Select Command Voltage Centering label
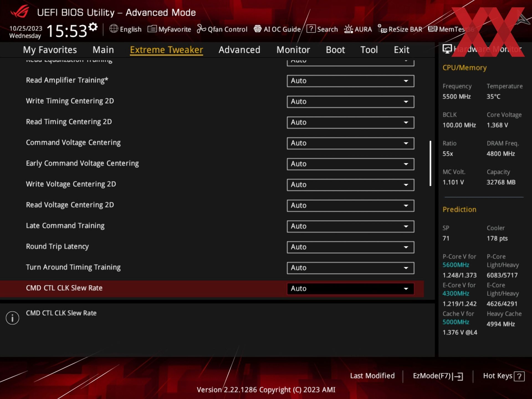The width and height of the screenshot is (532, 399). tap(73, 142)
